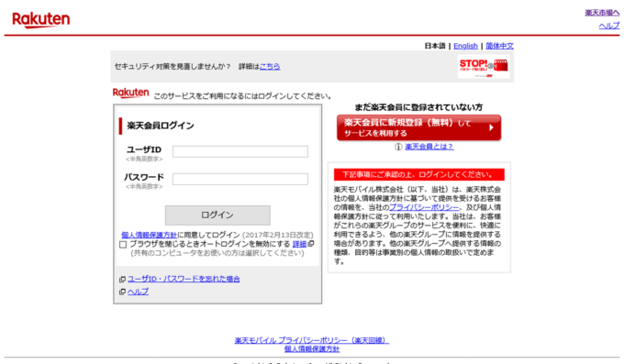Viewport: 624px width, 364px height.
Task: Open the こちら security details link
Action: 270,67
